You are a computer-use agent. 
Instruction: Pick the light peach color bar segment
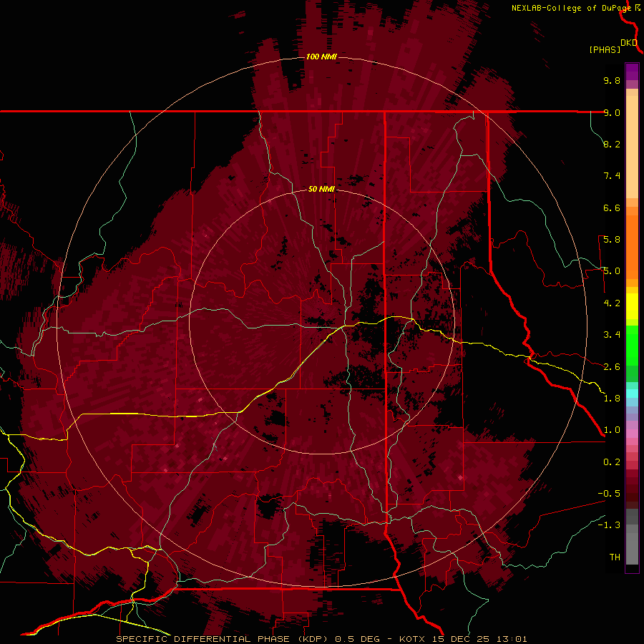click(632, 148)
